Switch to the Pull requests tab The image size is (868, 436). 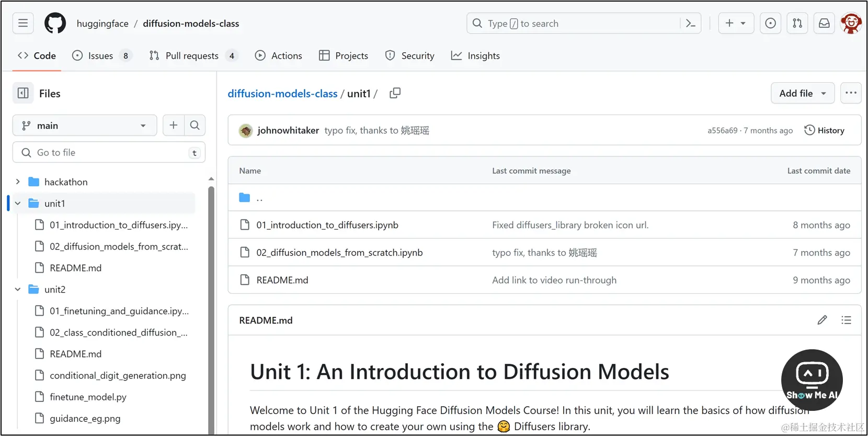click(x=193, y=55)
